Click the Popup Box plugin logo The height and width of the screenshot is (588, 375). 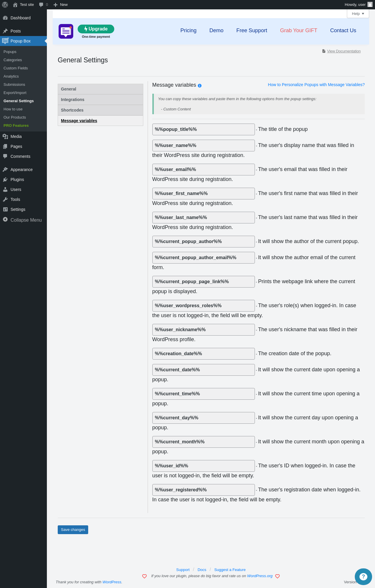pos(66,31)
